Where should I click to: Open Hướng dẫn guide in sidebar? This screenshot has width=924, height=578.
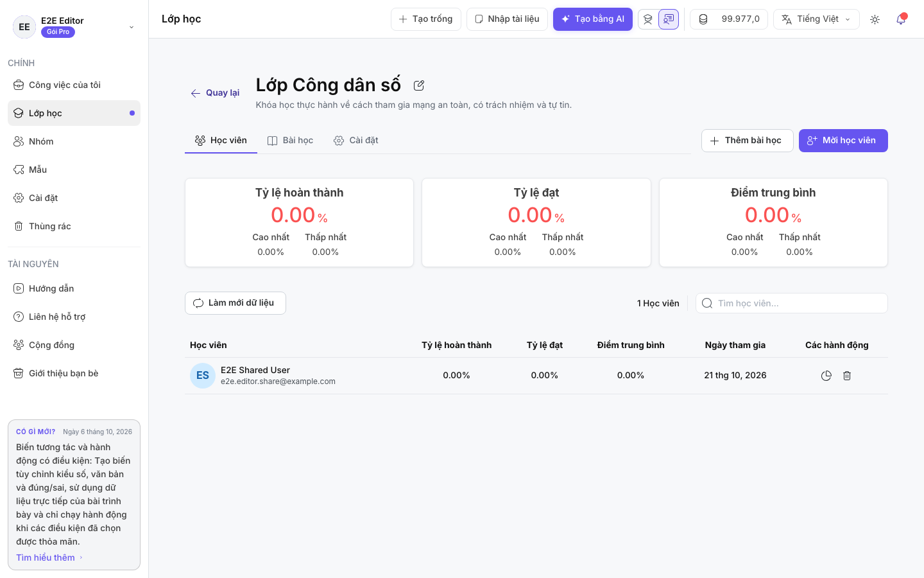pos(74,288)
